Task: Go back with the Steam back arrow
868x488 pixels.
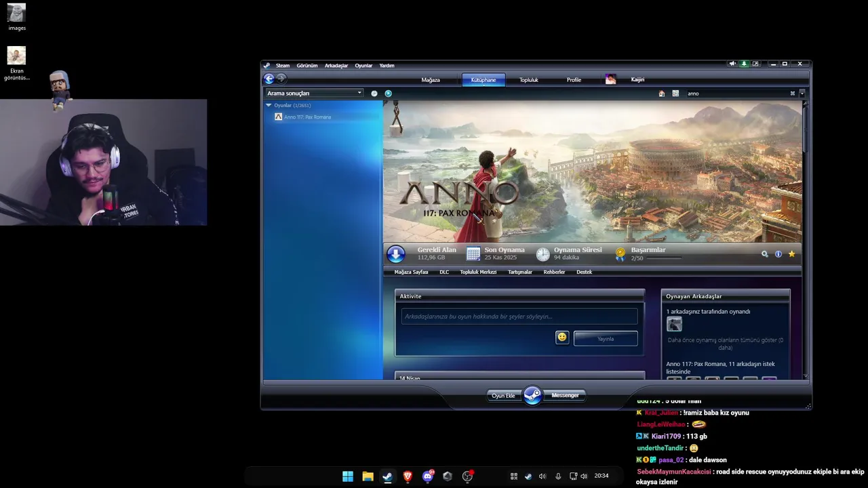Action: (269, 79)
